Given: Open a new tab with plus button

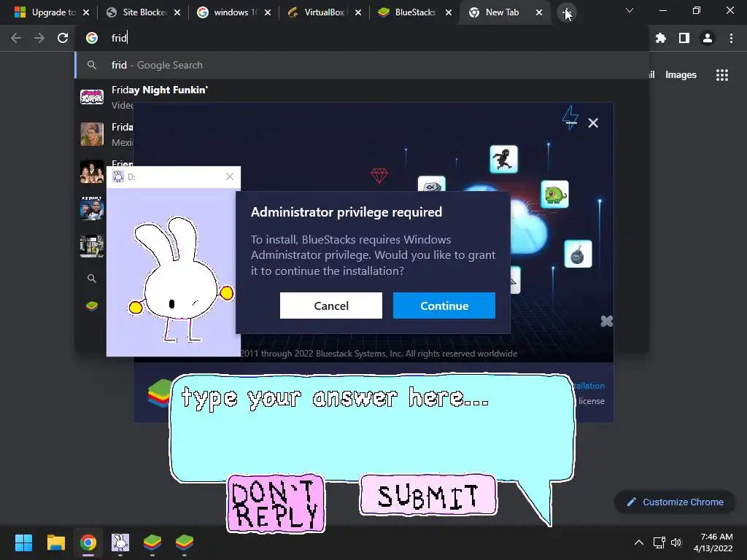Looking at the screenshot, I should pyautogui.click(x=566, y=12).
